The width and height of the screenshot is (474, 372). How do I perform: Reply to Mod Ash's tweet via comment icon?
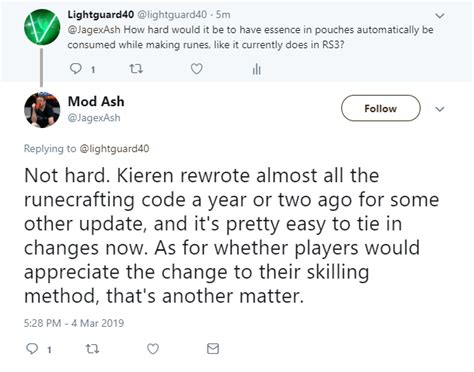[32, 349]
